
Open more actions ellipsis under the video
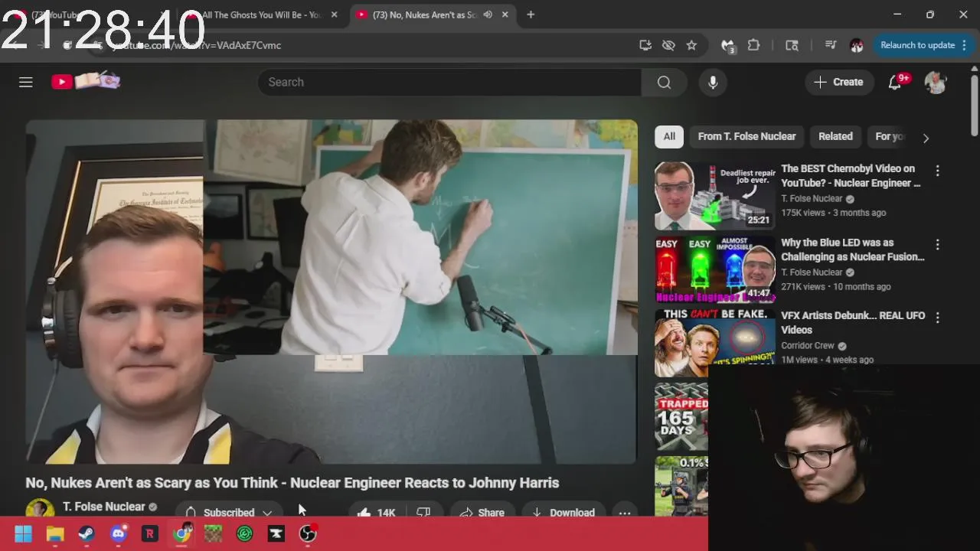tap(625, 513)
